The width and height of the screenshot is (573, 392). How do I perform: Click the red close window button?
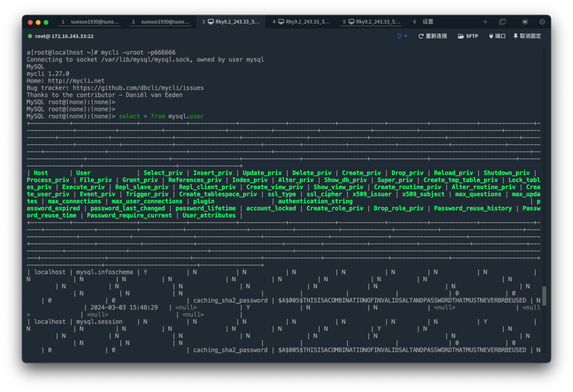click(x=30, y=22)
